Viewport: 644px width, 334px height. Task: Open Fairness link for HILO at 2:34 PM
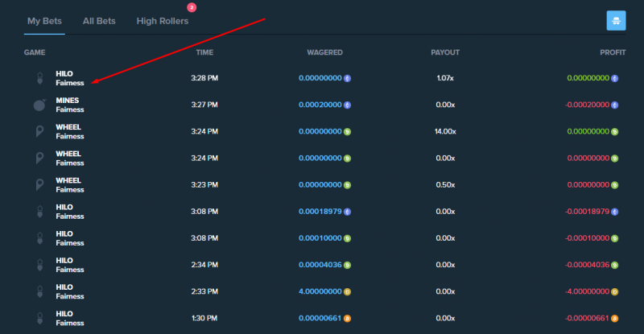(70, 270)
